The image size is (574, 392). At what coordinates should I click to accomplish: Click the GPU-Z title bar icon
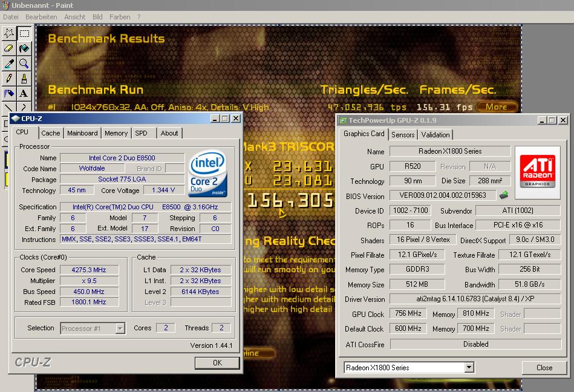[343, 120]
